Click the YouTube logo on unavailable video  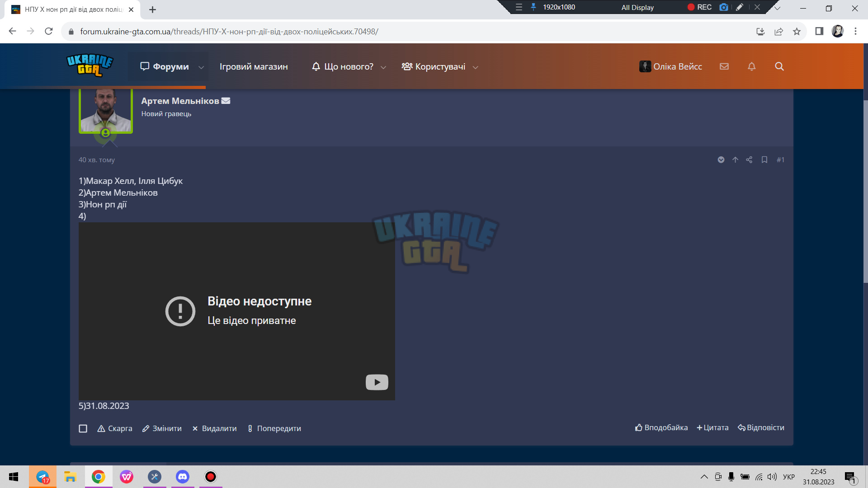(377, 382)
